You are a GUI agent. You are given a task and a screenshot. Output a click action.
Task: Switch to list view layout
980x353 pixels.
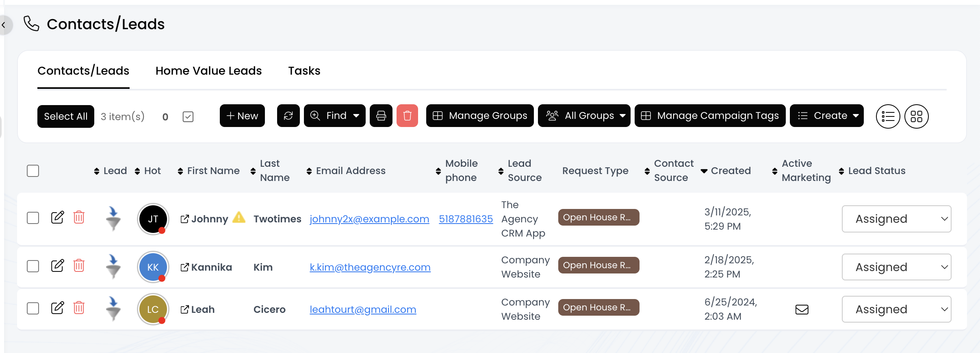(x=888, y=116)
